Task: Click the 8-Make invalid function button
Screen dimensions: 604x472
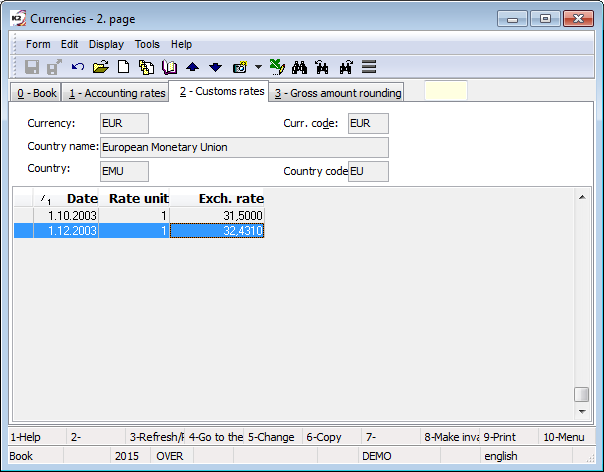Action: click(x=450, y=437)
